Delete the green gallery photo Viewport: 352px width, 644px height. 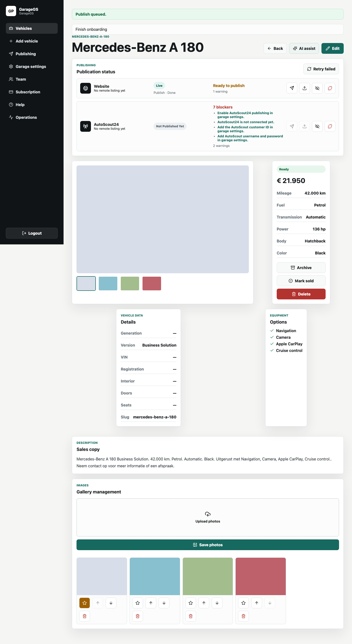point(190,616)
